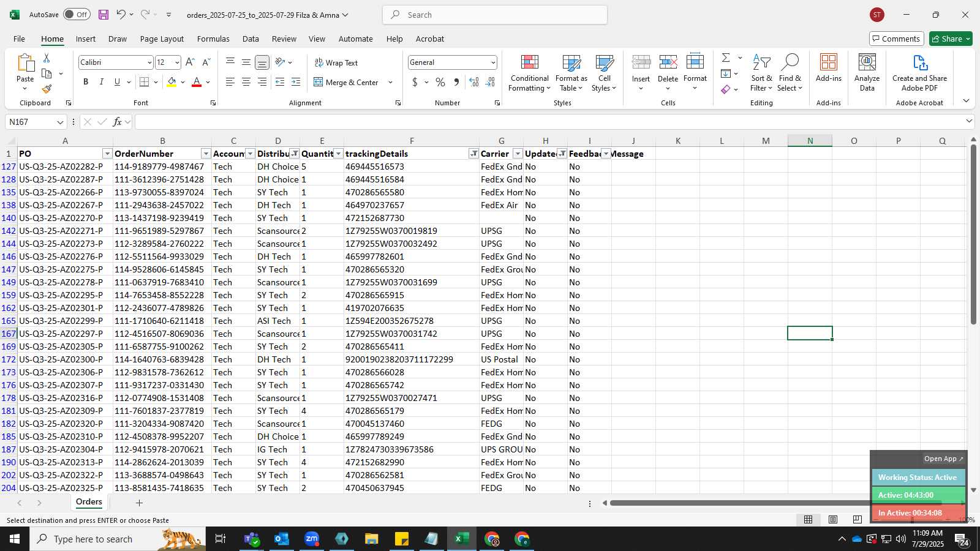Click the formula bar input
Screen dimensions: 980x551
click(x=549, y=122)
